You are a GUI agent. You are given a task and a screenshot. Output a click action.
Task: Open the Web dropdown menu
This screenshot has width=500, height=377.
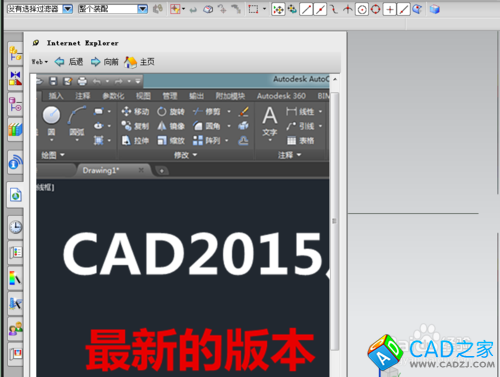tap(40, 62)
